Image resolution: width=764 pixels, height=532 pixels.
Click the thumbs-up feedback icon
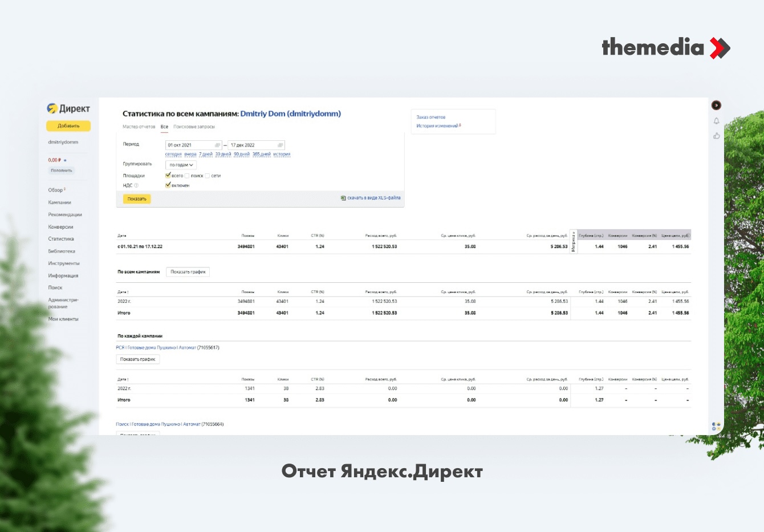coord(716,136)
